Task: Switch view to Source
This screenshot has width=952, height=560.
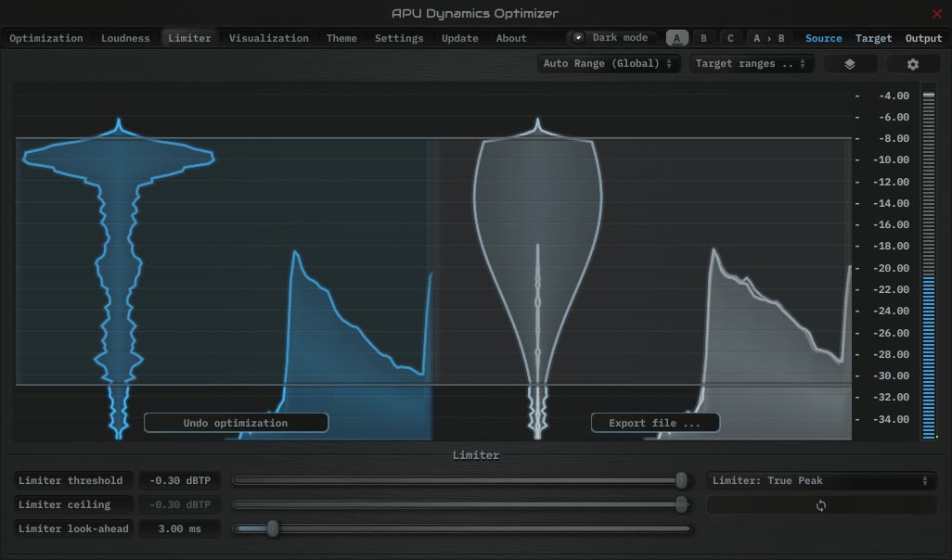Action: [823, 38]
